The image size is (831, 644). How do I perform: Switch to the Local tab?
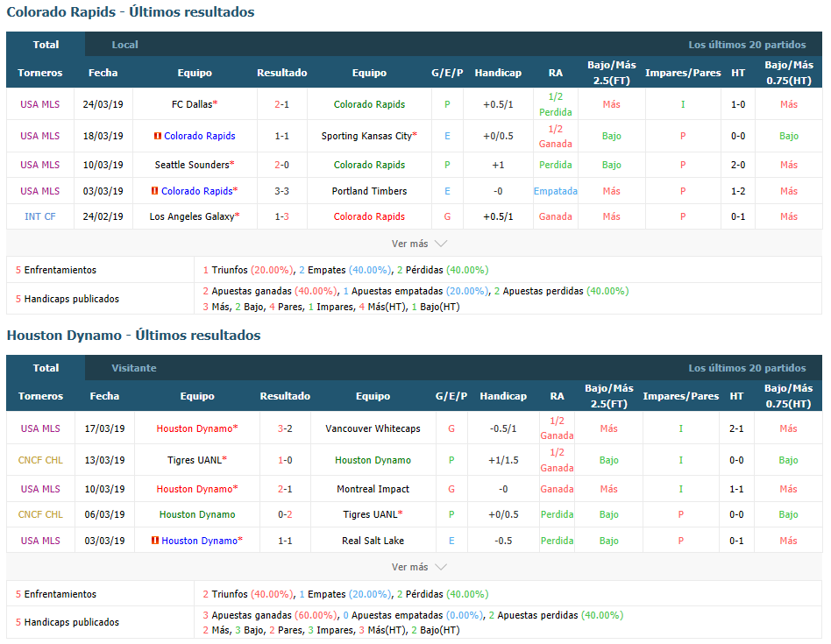pyautogui.click(x=124, y=45)
